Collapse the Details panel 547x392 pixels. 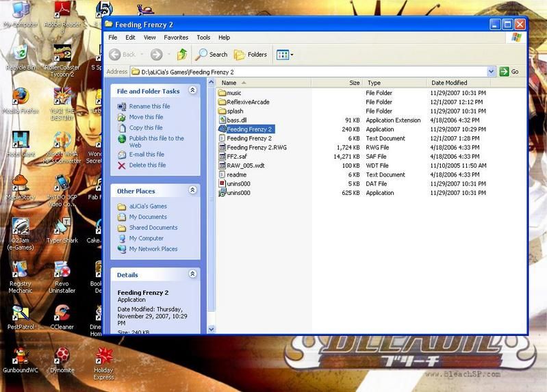tap(192, 274)
